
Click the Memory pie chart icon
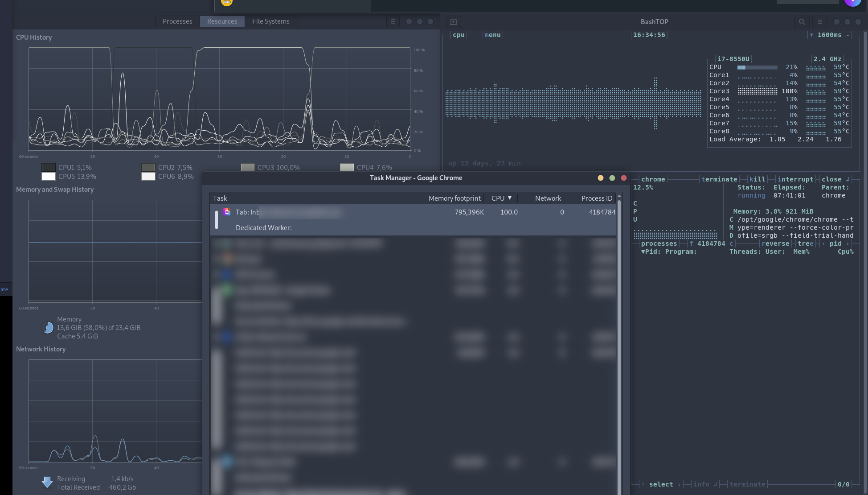point(47,327)
